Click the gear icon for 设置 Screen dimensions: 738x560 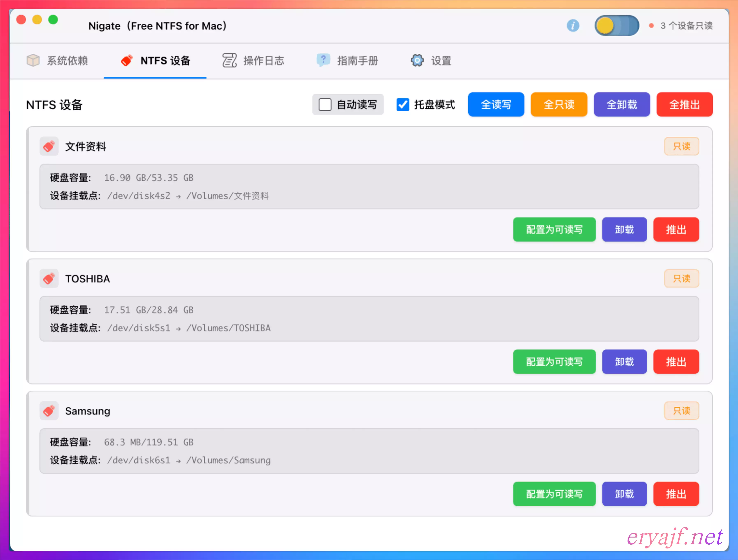point(417,60)
